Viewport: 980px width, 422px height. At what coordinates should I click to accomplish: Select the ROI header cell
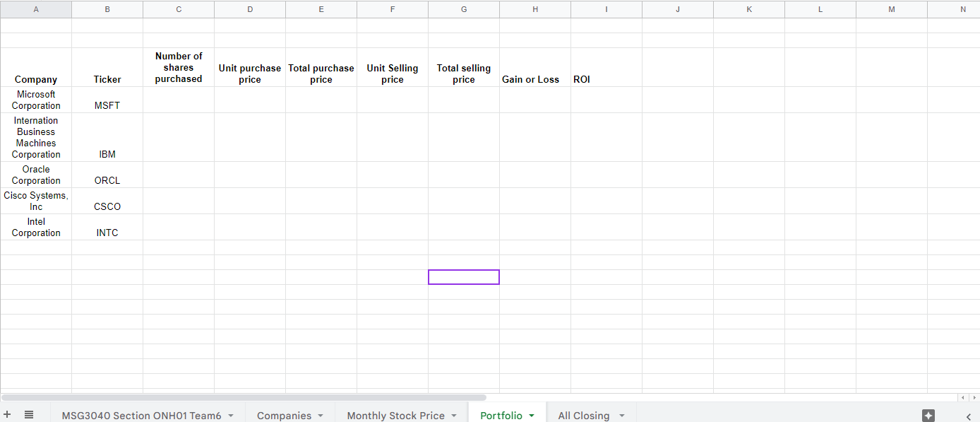[x=606, y=67]
